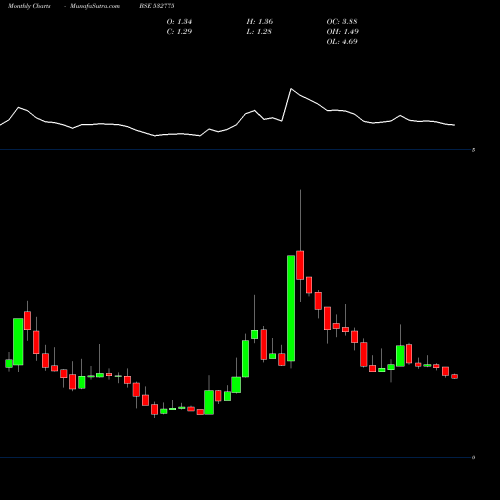Click the 'OC: 3.88' reading
500x500 pixels.
pos(342,22)
